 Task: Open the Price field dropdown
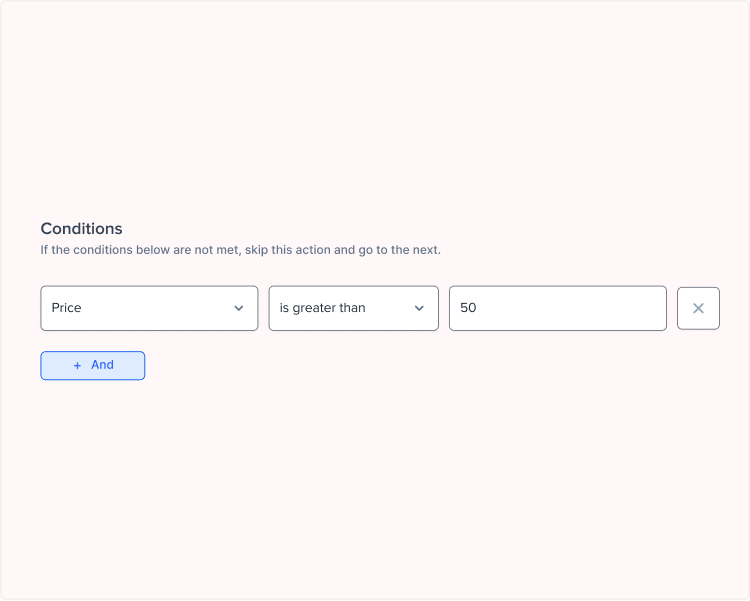pos(149,308)
